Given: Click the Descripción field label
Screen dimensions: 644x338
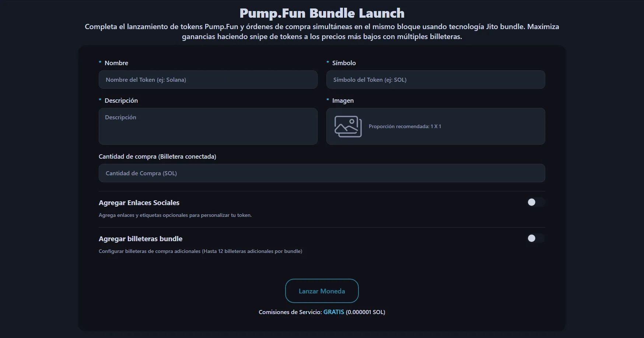Looking at the screenshot, I should 121,101.
